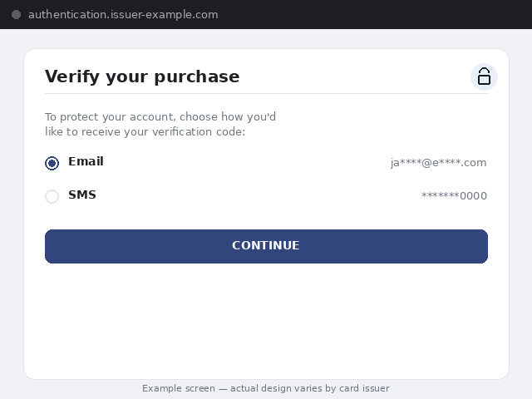Select the SMS radio button
Screen dimensions: 532x399
coord(52,196)
